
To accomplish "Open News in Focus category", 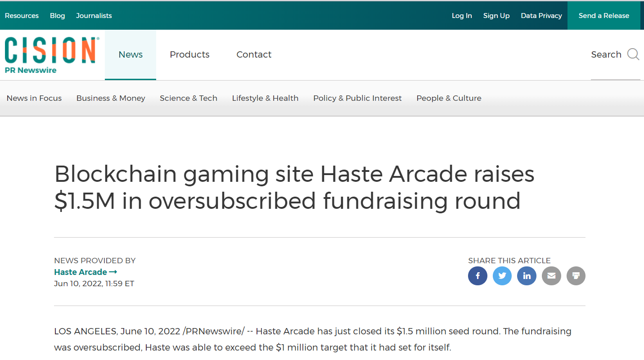I will pos(34,98).
